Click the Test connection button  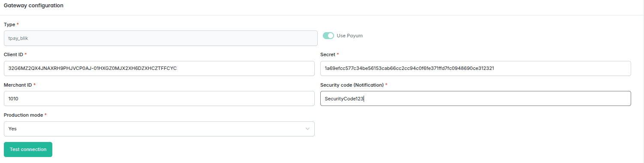coord(28,149)
